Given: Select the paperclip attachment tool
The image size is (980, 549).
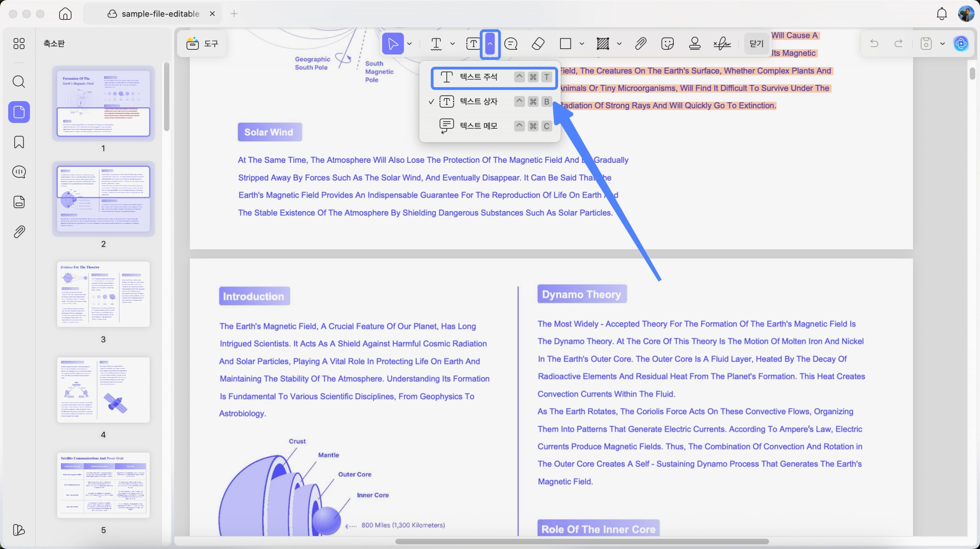Looking at the screenshot, I should pos(641,44).
